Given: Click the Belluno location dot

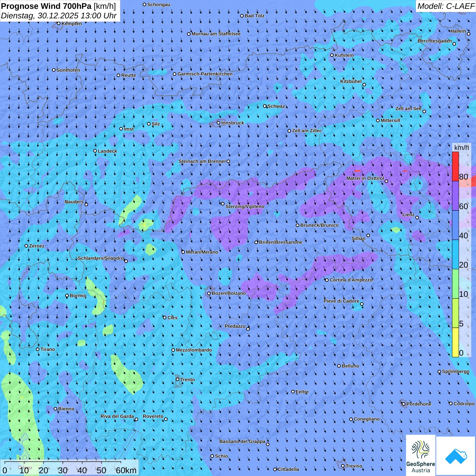Looking at the screenshot, I should coord(339,366).
